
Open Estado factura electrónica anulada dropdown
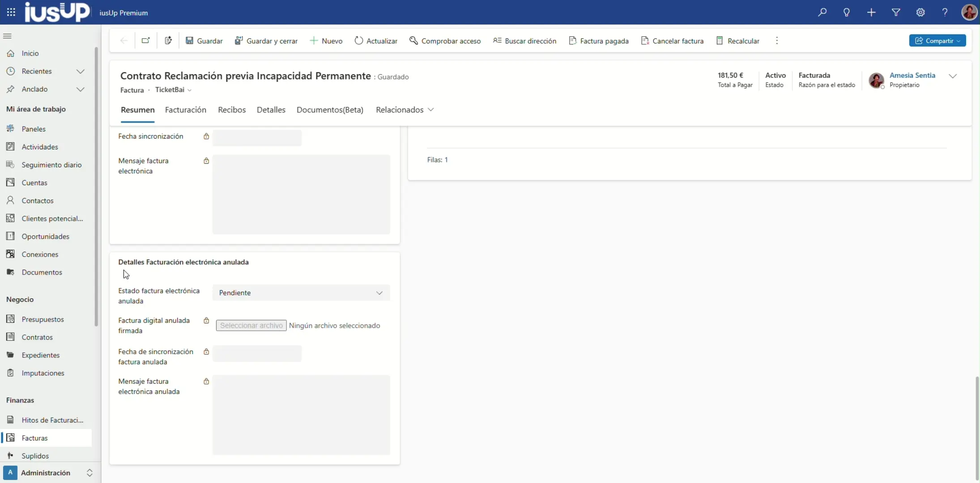pyautogui.click(x=301, y=293)
